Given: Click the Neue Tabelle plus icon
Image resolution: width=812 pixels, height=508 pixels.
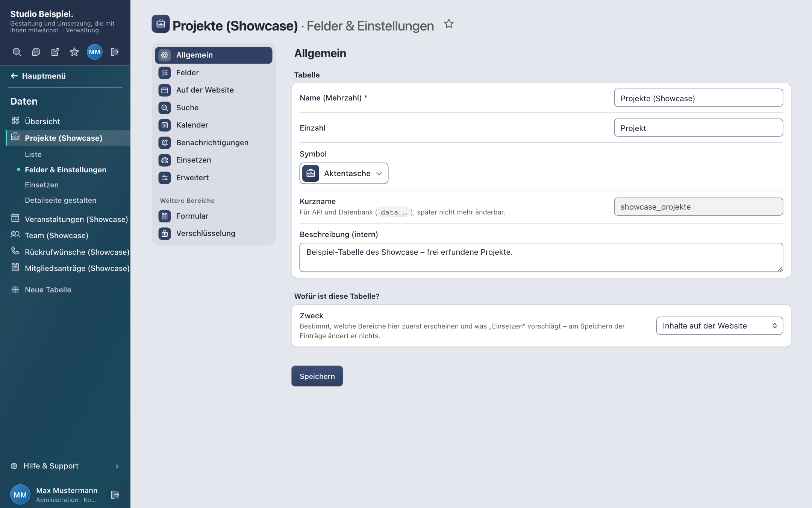Looking at the screenshot, I should point(15,289).
